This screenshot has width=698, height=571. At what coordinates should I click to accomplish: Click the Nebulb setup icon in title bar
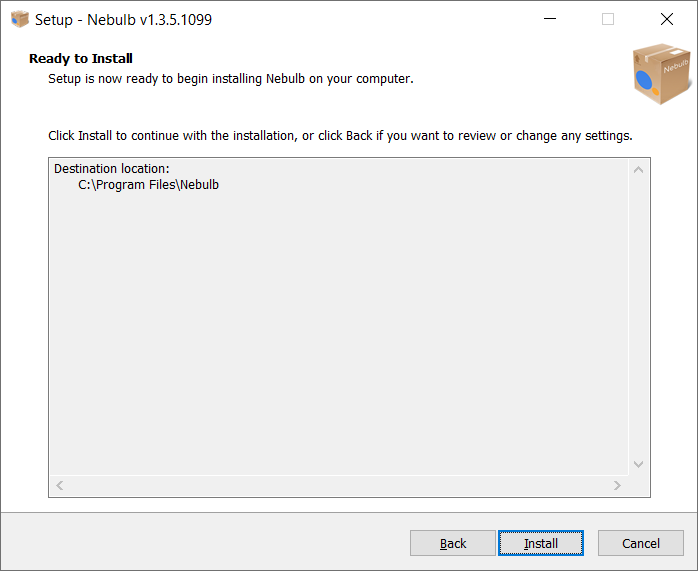(20, 19)
